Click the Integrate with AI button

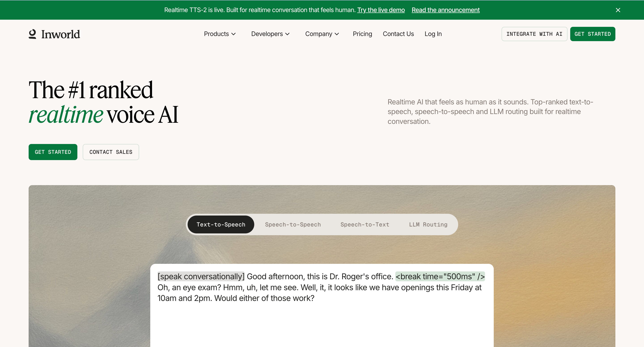click(534, 34)
